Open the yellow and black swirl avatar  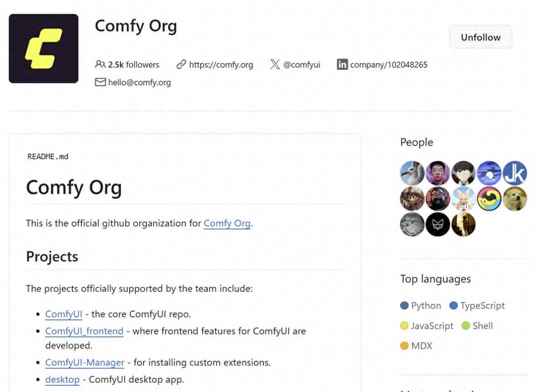(x=489, y=199)
